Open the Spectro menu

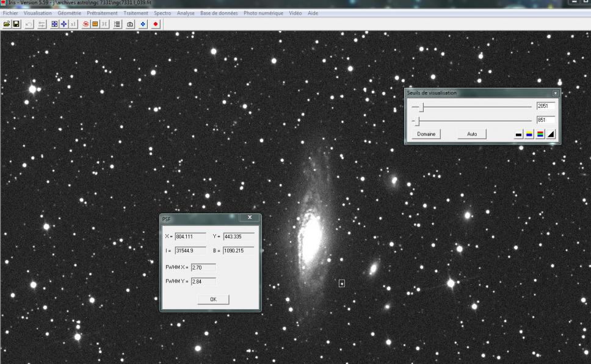click(x=162, y=13)
